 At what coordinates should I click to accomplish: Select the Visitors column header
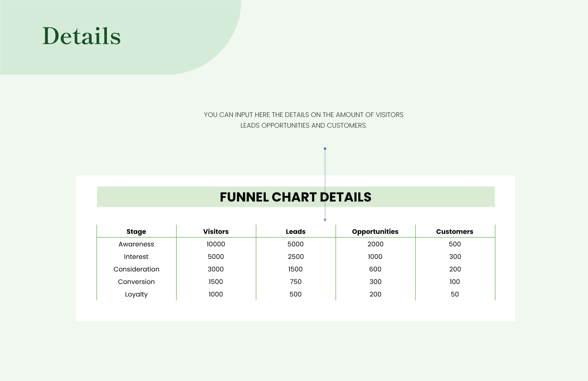point(216,232)
